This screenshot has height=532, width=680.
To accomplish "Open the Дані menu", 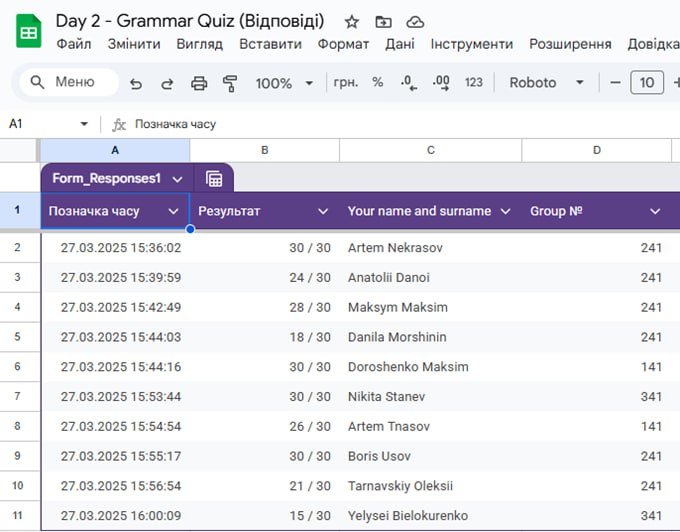I will [x=400, y=44].
